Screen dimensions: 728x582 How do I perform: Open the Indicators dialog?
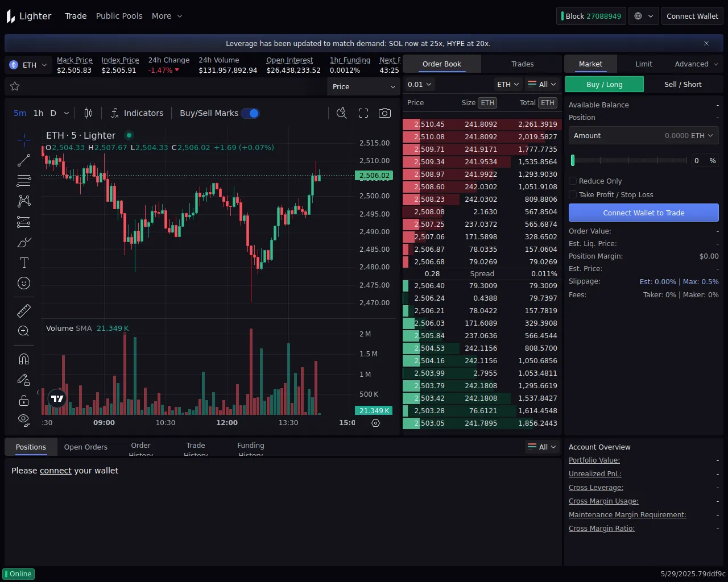[137, 113]
